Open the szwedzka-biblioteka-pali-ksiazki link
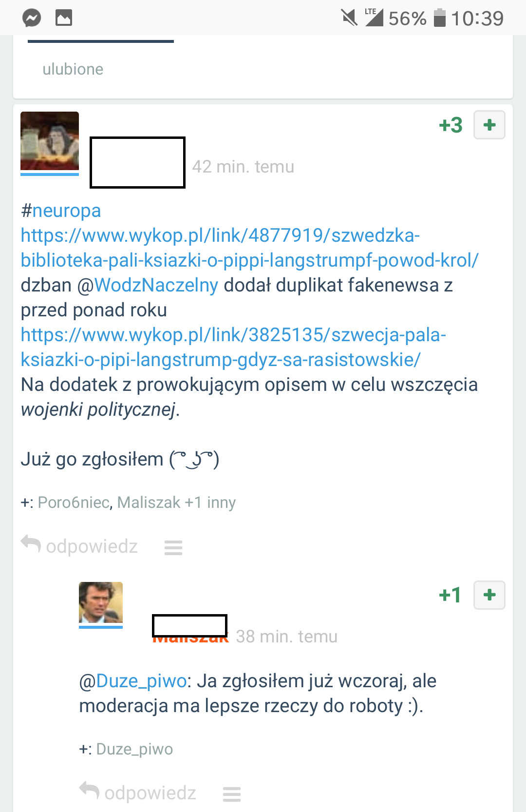The height and width of the screenshot is (812, 526). coord(249,248)
